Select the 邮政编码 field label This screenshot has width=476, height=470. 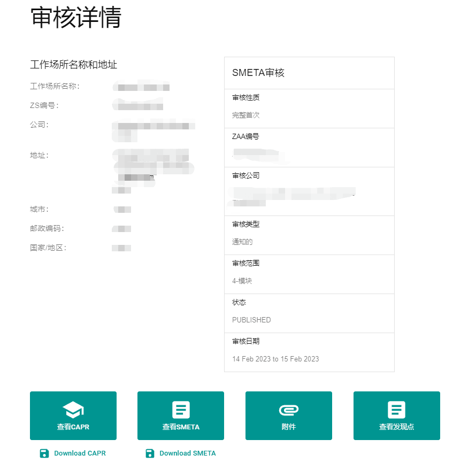[x=47, y=228]
